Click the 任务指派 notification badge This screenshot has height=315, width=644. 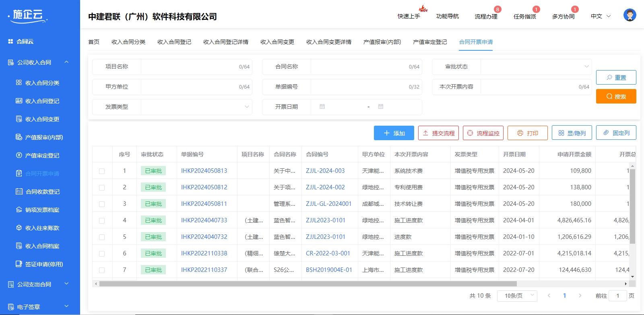(x=536, y=9)
